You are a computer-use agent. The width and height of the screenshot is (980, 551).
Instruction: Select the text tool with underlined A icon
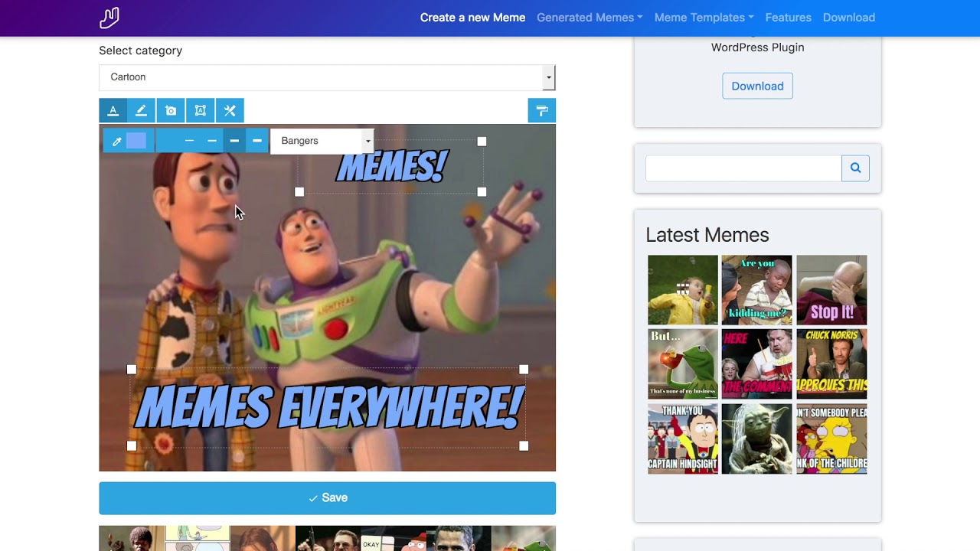pyautogui.click(x=113, y=111)
